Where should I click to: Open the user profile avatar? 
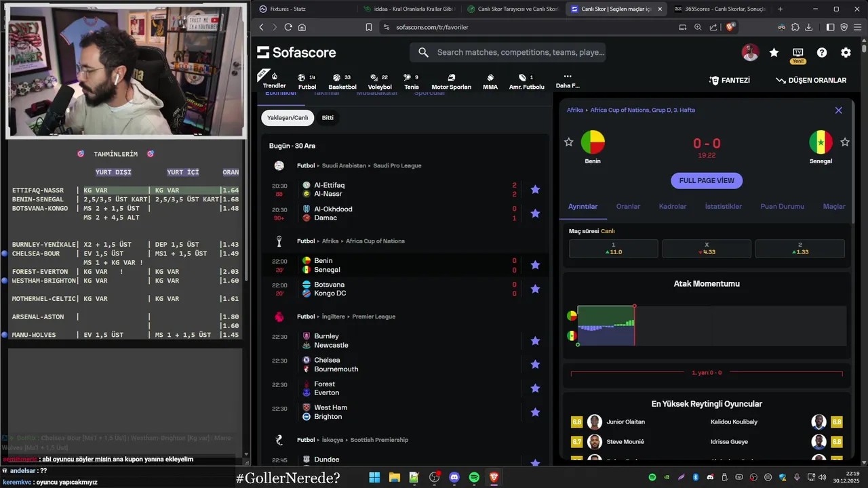[x=750, y=52]
